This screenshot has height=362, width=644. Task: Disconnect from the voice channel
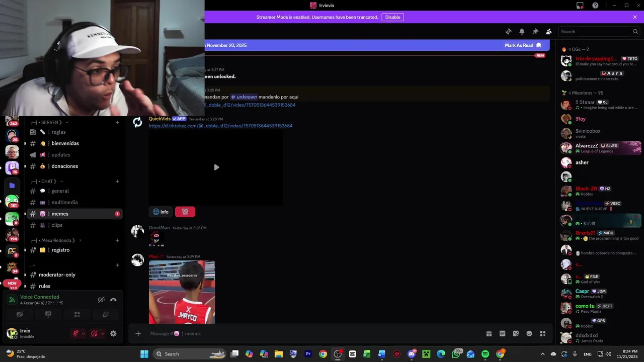(113, 300)
